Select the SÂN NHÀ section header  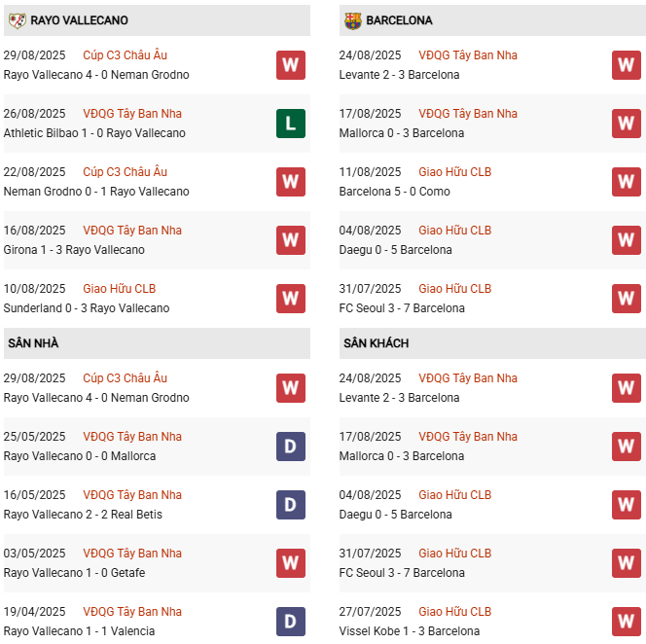tap(36, 343)
